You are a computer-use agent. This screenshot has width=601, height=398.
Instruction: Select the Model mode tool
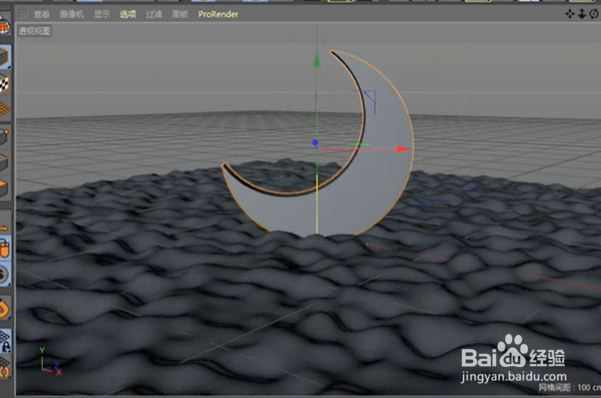coord(5,57)
